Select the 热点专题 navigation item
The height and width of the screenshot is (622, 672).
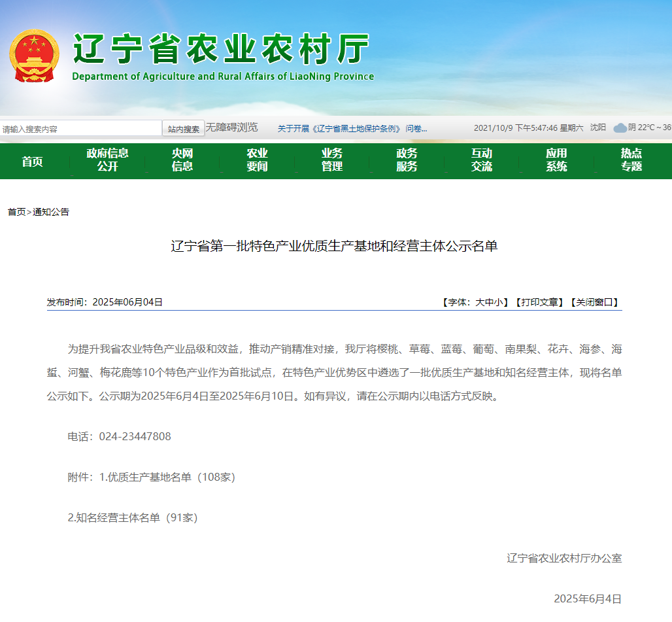631,160
